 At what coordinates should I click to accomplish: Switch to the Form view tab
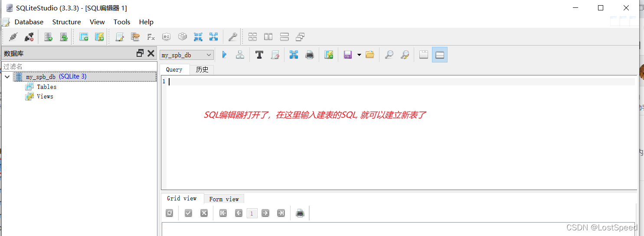tap(224, 199)
